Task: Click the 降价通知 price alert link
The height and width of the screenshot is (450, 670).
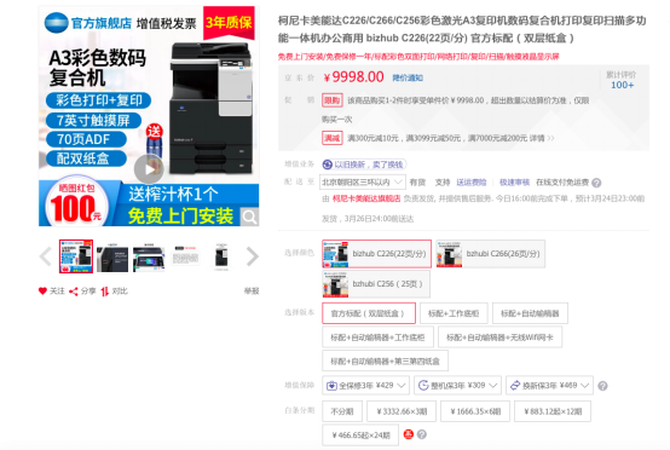Action: [407, 77]
